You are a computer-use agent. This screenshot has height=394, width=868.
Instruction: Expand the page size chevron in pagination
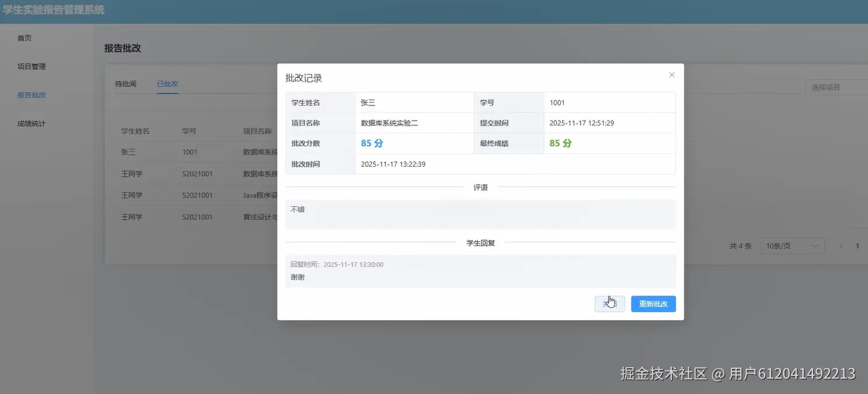click(815, 245)
